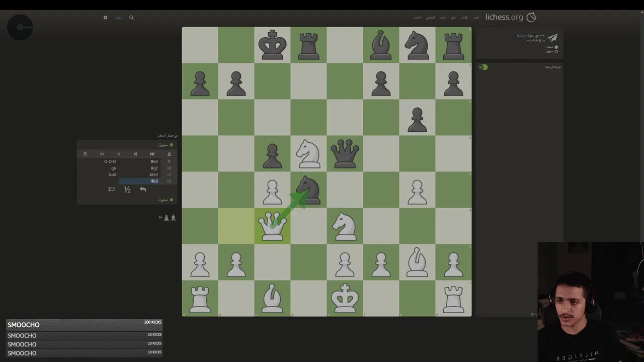Select the black rook on h8

pos(453,45)
